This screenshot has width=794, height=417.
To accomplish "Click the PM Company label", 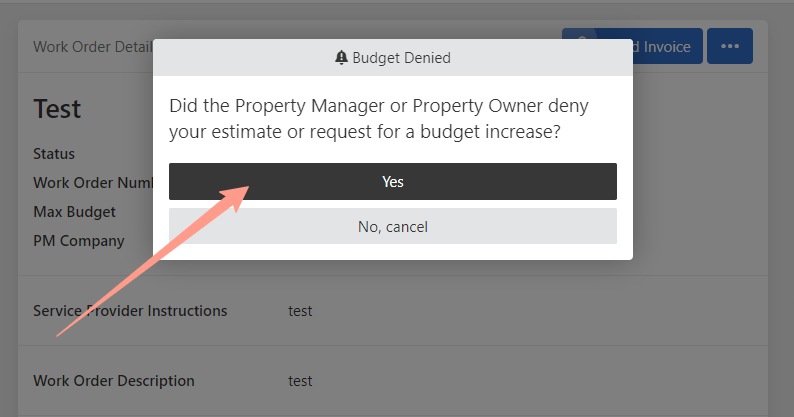I will coord(79,241).
